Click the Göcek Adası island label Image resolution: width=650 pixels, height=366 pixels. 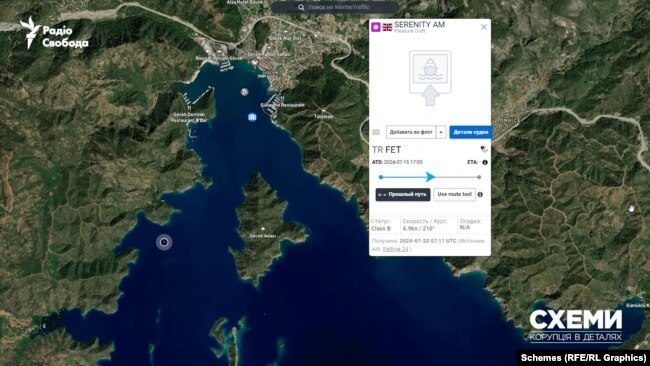click(263, 236)
